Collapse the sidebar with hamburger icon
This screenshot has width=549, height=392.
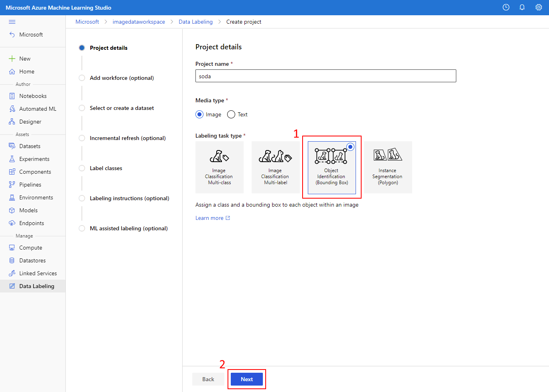click(12, 22)
